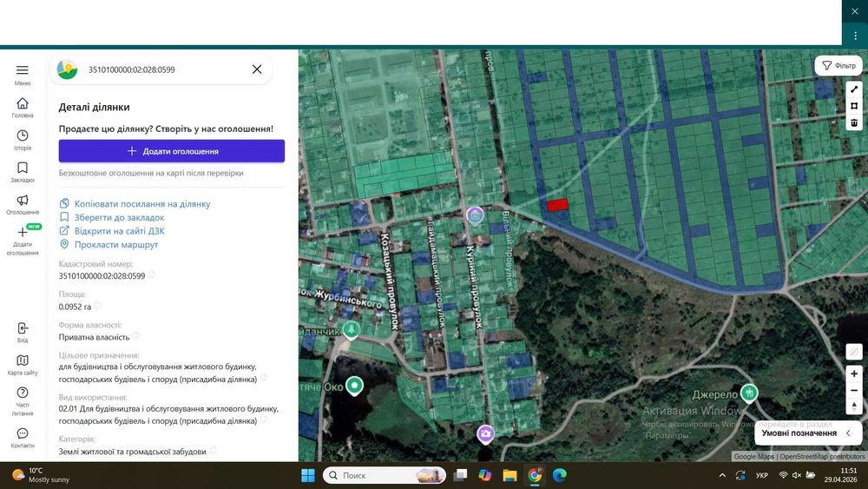Switch input language УКР in tray
Image resolution: width=868 pixels, height=489 pixels.
click(x=762, y=475)
